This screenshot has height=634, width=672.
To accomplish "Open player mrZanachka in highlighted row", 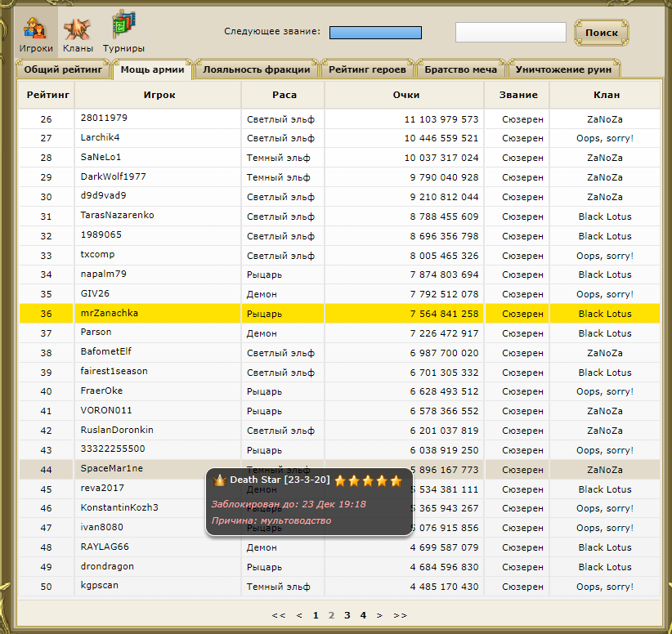I will 110,313.
